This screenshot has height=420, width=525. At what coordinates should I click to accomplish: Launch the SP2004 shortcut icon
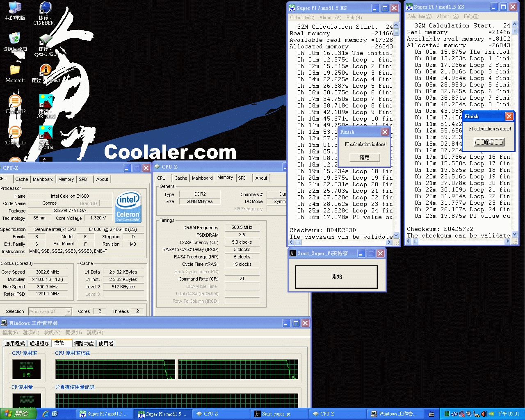pos(46,132)
